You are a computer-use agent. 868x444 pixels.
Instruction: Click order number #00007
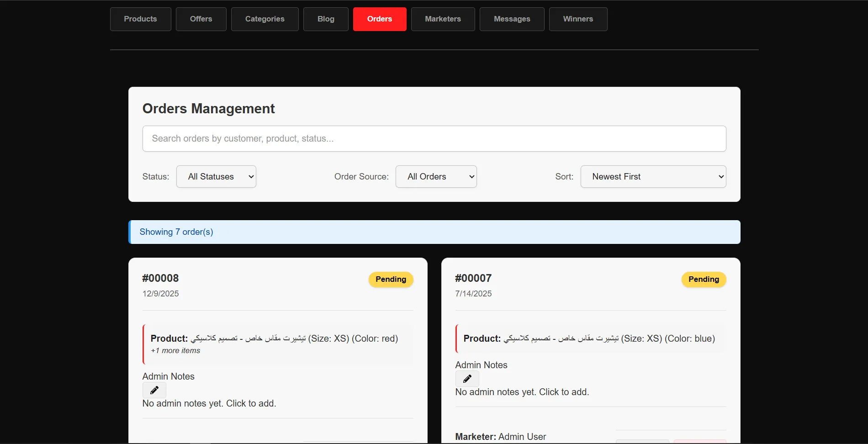(474, 278)
